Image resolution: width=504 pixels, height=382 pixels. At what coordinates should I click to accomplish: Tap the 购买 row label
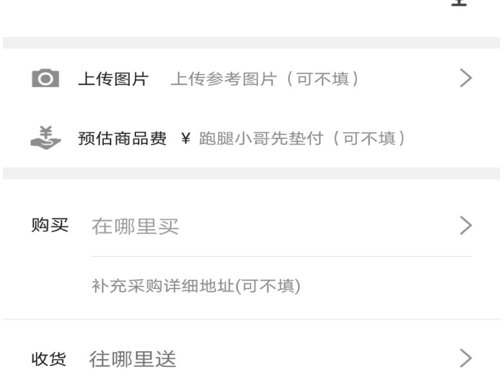[50, 225]
